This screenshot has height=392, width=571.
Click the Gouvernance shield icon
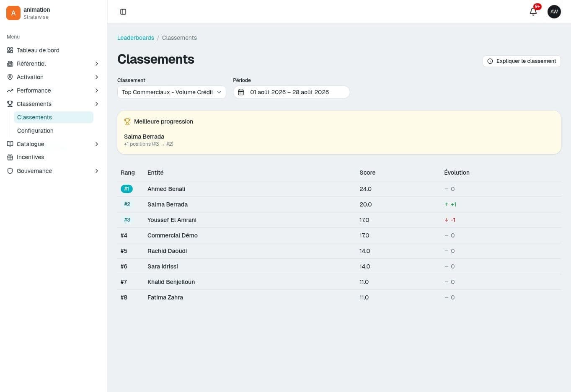[10, 171]
